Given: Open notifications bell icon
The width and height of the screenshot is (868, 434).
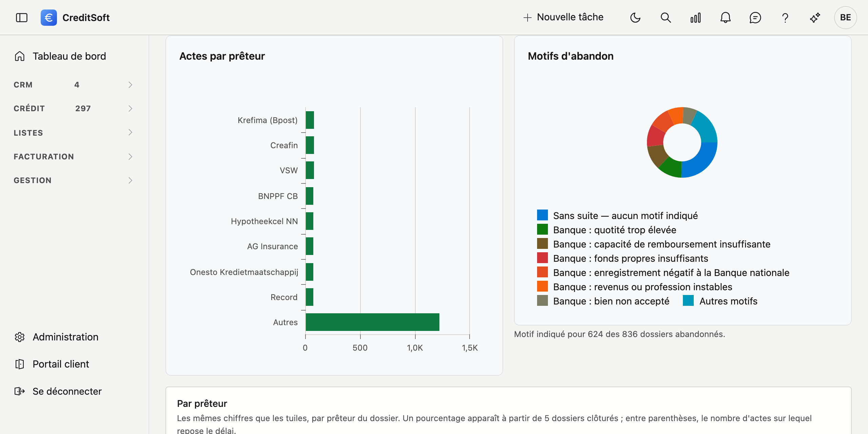Looking at the screenshot, I should point(725,18).
